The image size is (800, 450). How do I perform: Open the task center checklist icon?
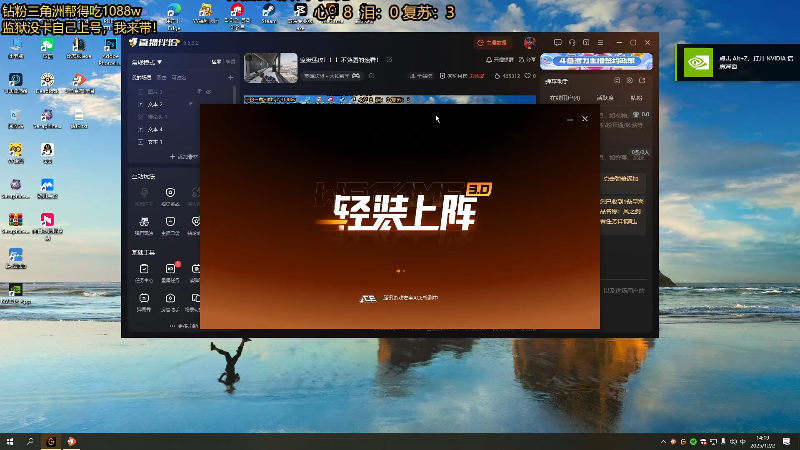click(144, 269)
